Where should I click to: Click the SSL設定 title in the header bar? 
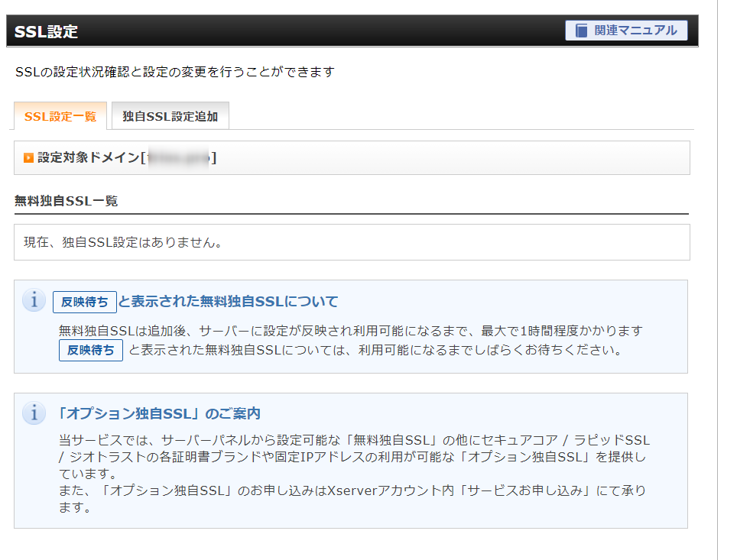coord(46,31)
